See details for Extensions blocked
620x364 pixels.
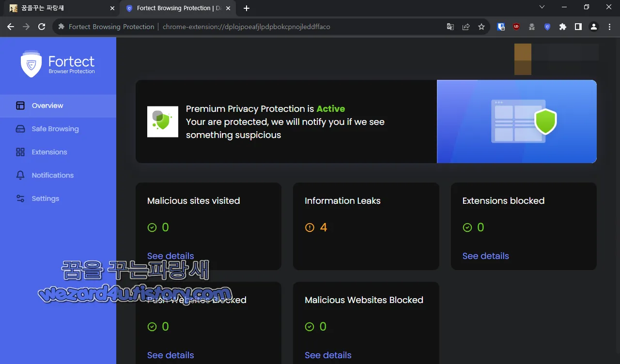click(485, 256)
